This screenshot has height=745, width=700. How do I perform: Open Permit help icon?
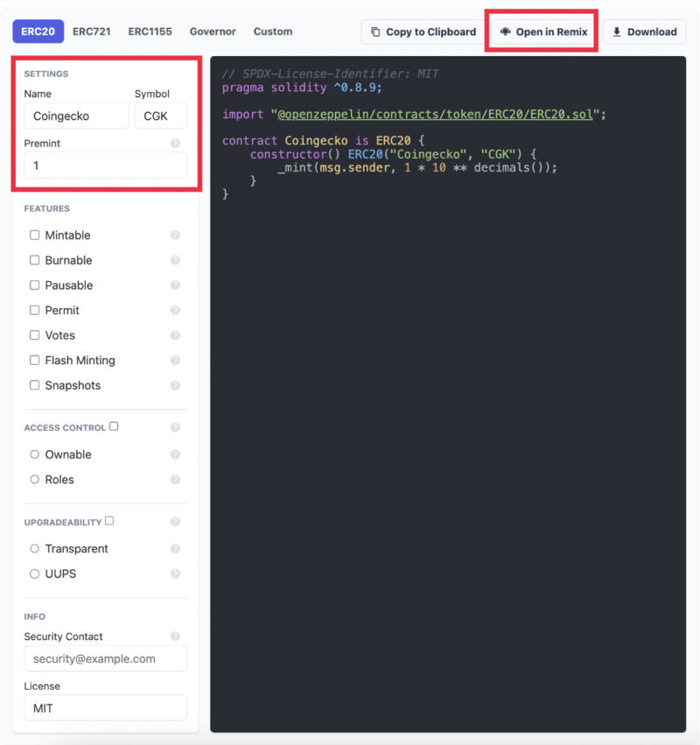coord(175,310)
